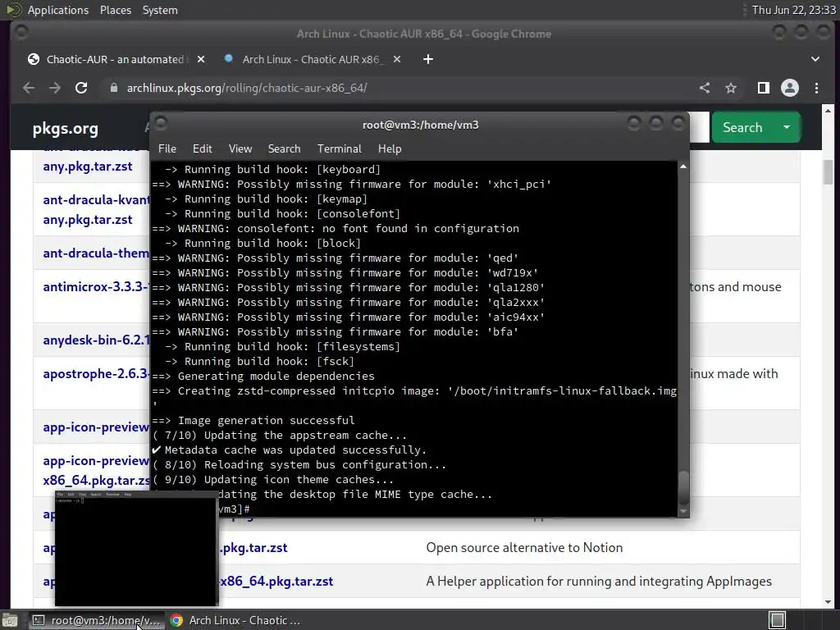The width and height of the screenshot is (840, 630).
Task: Select Arch Linux Chaotic Chrome taskbar entry
Action: pyautogui.click(x=235, y=620)
